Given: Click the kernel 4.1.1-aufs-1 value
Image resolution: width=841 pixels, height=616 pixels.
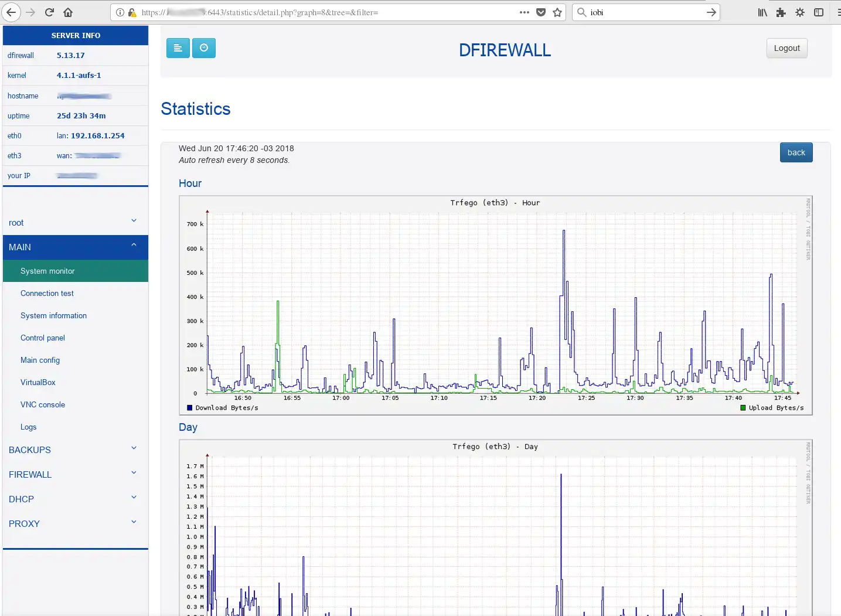Looking at the screenshot, I should (x=79, y=76).
